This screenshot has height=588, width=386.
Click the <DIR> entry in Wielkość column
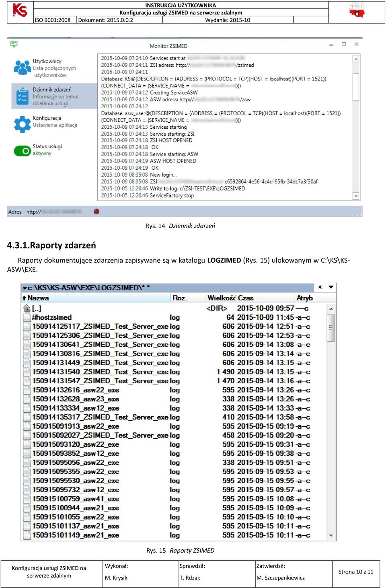click(217, 308)
